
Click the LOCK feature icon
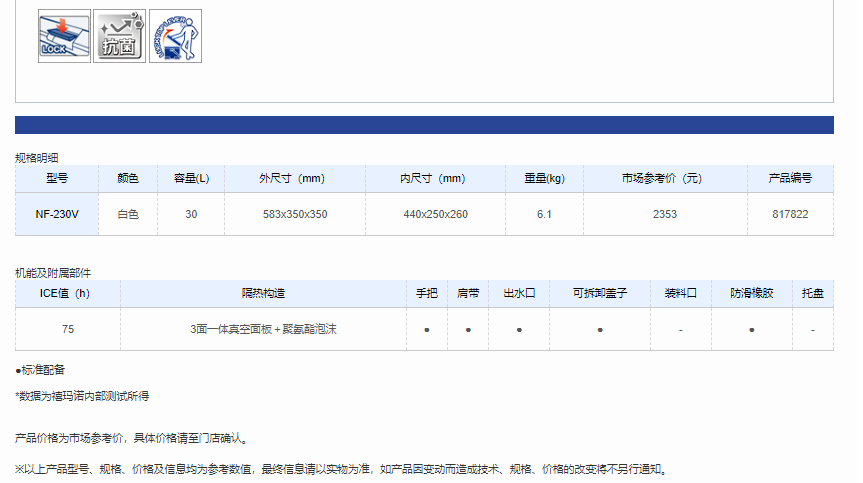click(x=64, y=36)
